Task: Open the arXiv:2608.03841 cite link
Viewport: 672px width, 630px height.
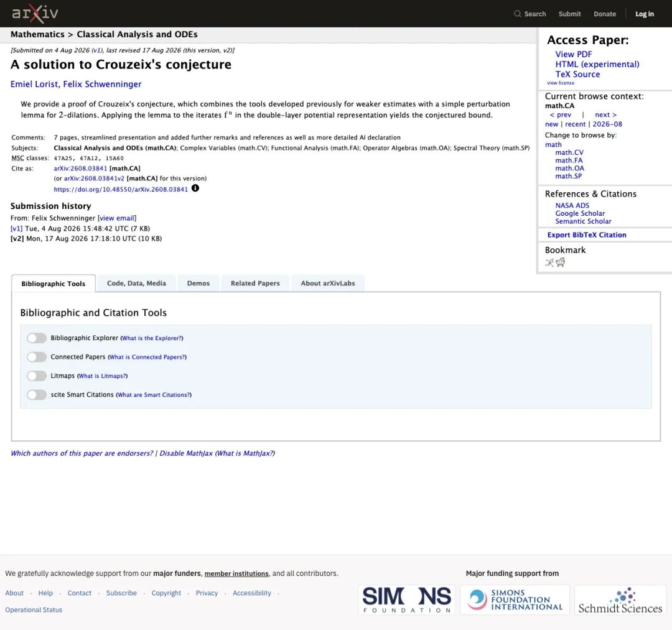Action: pyautogui.click(x=80, y=169)
